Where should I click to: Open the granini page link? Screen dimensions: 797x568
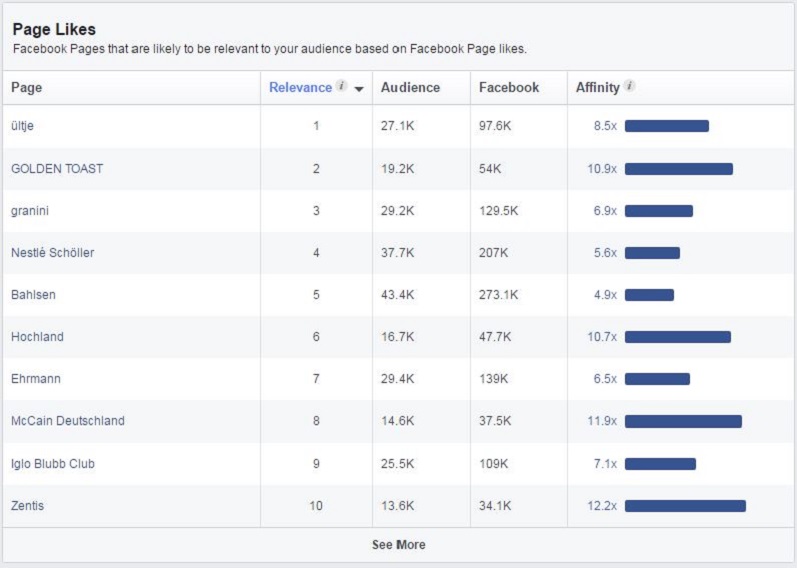(x=30, y=211)
